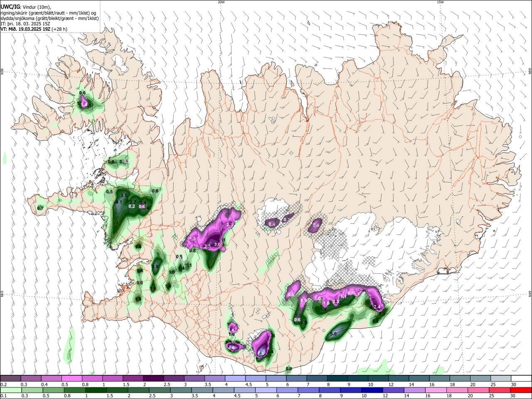Click the blue 8 rain legend swatch
Screen dimensions: 532x399
[x=329, y=390]
